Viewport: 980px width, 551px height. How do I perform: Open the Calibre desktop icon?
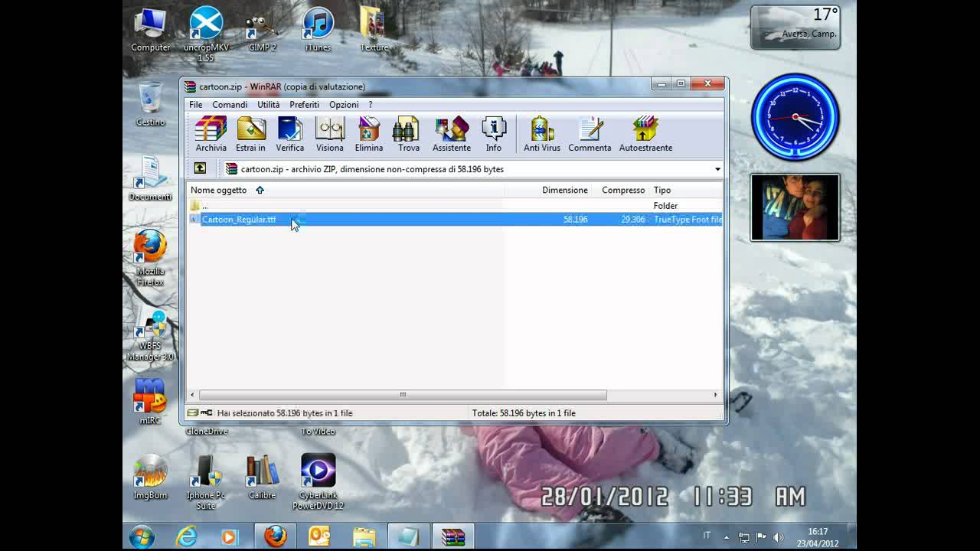click(x=262, y=477)
